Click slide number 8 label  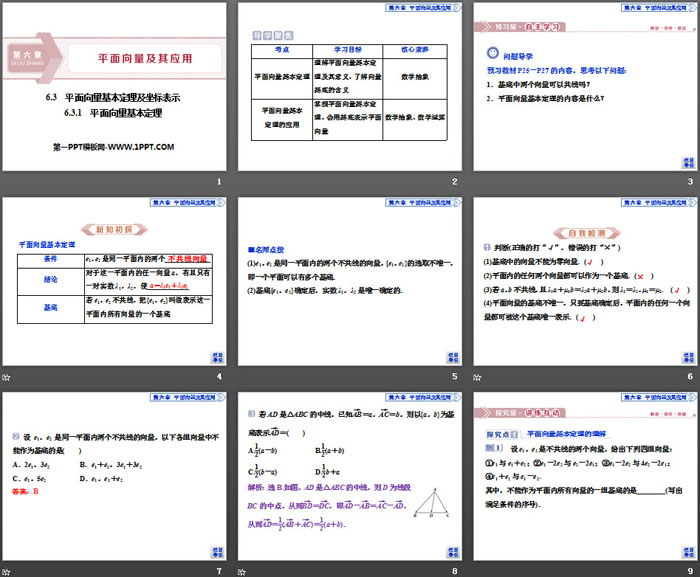pos(454,571)
